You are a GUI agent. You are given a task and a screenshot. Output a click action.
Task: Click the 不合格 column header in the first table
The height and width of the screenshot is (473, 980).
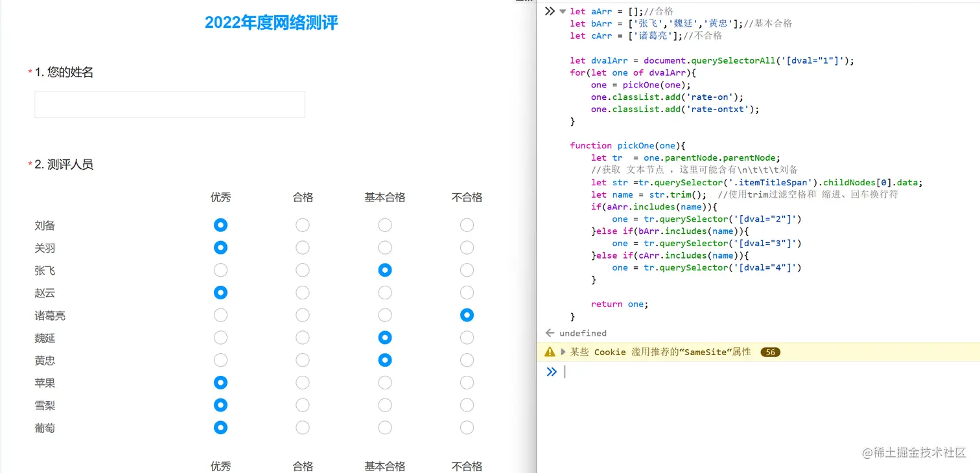467,198
